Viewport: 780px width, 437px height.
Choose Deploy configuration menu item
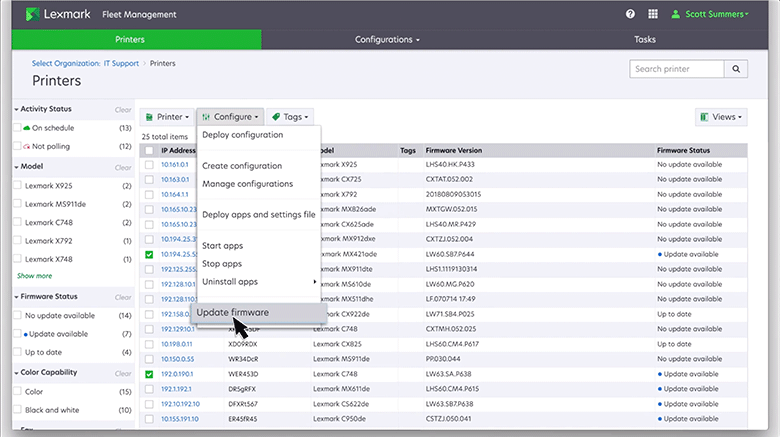click(x=242, y=135)
